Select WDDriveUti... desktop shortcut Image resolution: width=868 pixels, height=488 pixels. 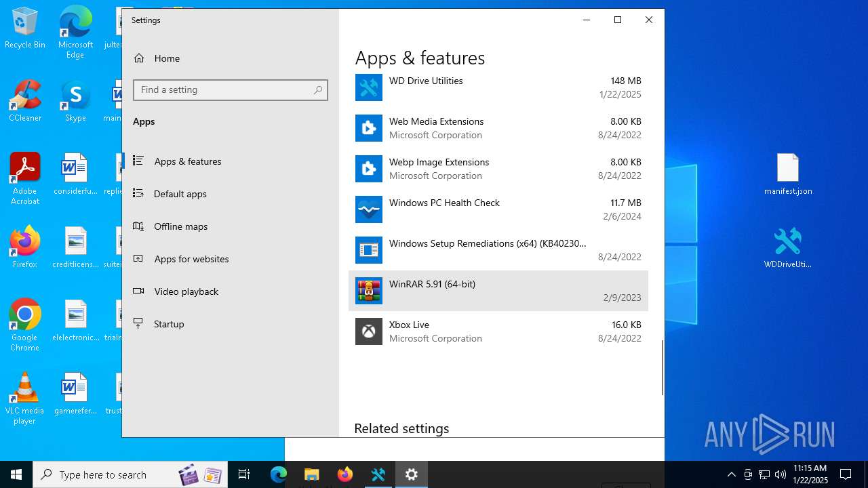[788, 247]
